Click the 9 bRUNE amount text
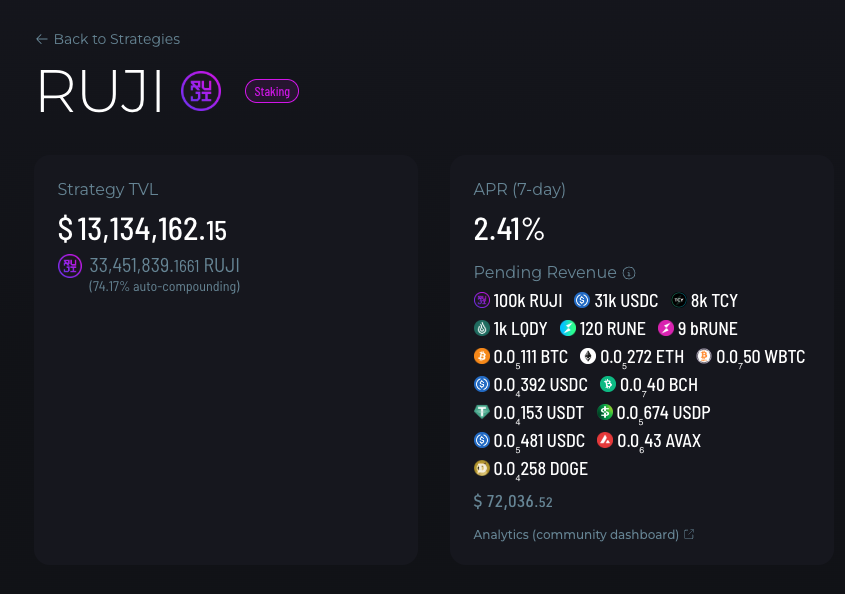The height and width of the screenshot is (594, 845). (708, 329)
